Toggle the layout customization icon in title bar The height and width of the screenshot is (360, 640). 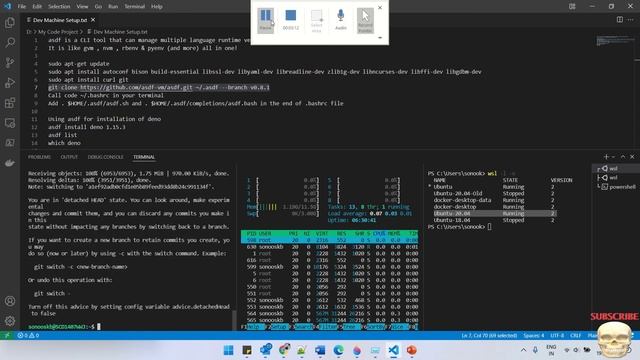pos(572,7)
